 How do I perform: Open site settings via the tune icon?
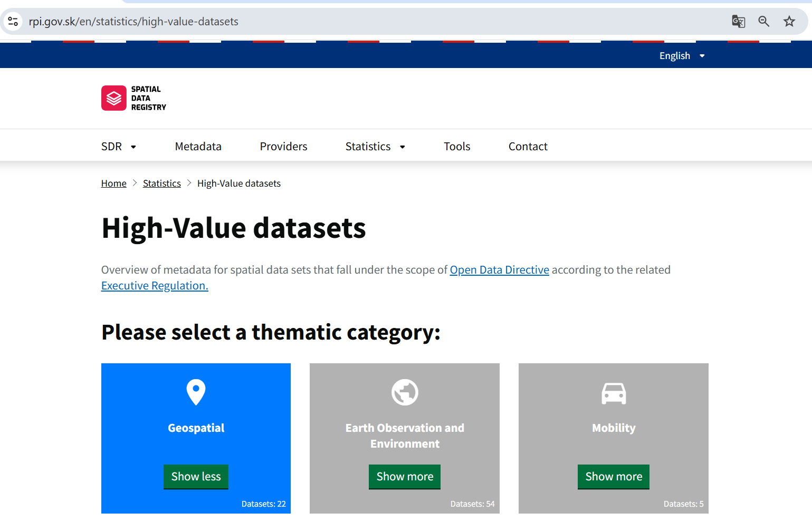[x=13, y=22]
